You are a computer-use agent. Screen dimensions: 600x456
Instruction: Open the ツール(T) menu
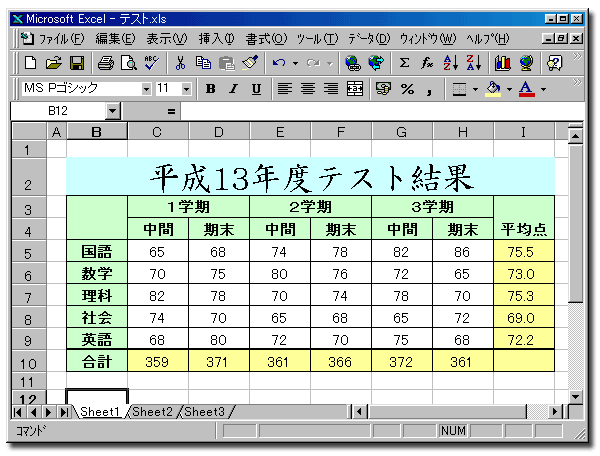pyautogui.click(x=318, y=38)
